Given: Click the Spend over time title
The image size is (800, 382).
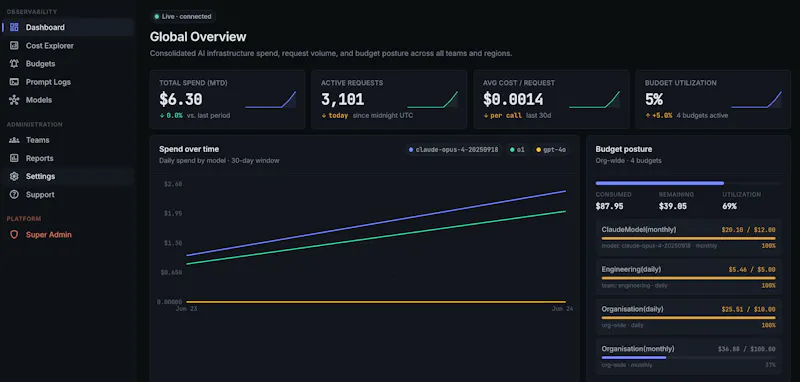Looking at the screenshot, I should (x=189, y=149).
